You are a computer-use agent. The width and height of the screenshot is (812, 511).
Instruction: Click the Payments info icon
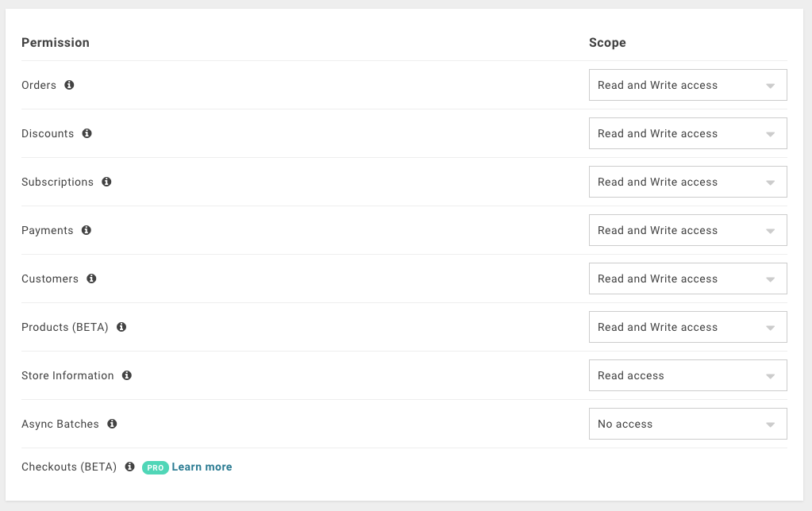(x=87, y=230)
